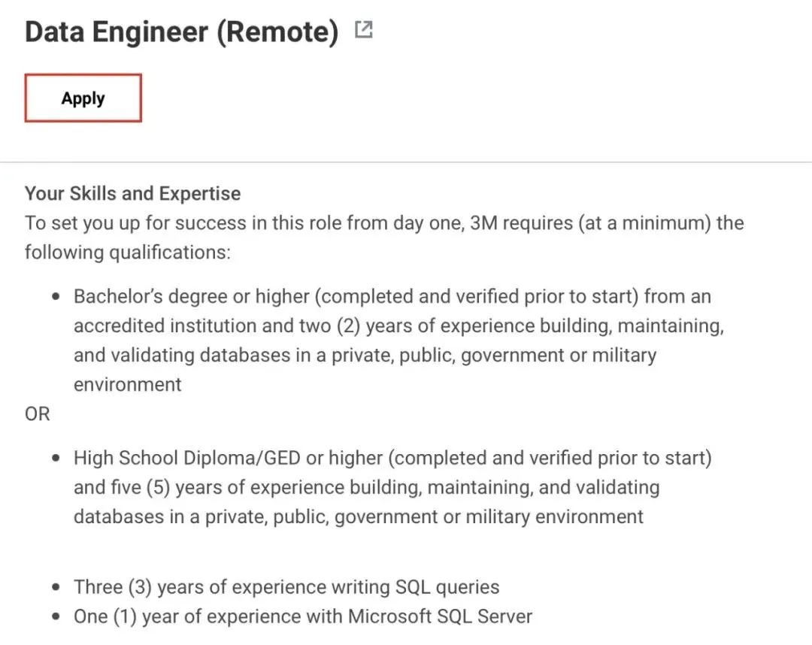This screenshot has height=645, width=812.
Task: Click the 3M minimum qualifications intro sentence
Action: [x=383, y=223]
